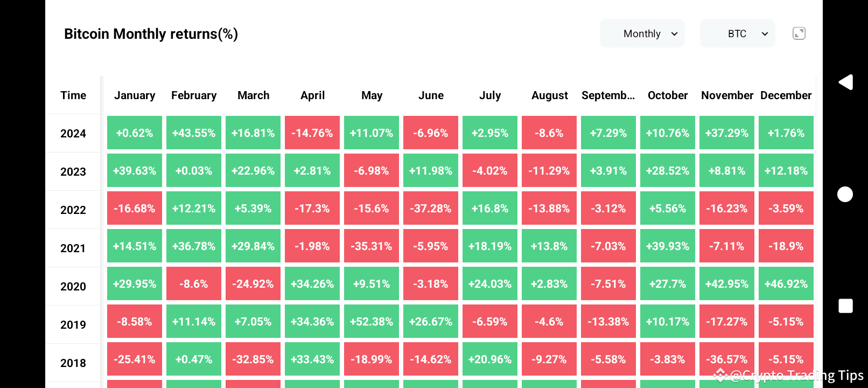The height and width of the screenshot is (388, 868).
Task: Select the December column header
Action: coord(786,95)
